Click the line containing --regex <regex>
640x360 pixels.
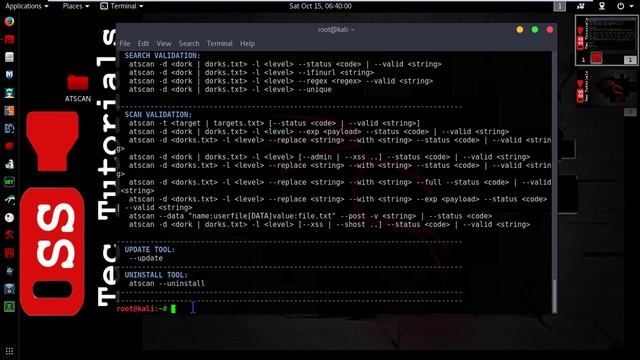(281, 81)
